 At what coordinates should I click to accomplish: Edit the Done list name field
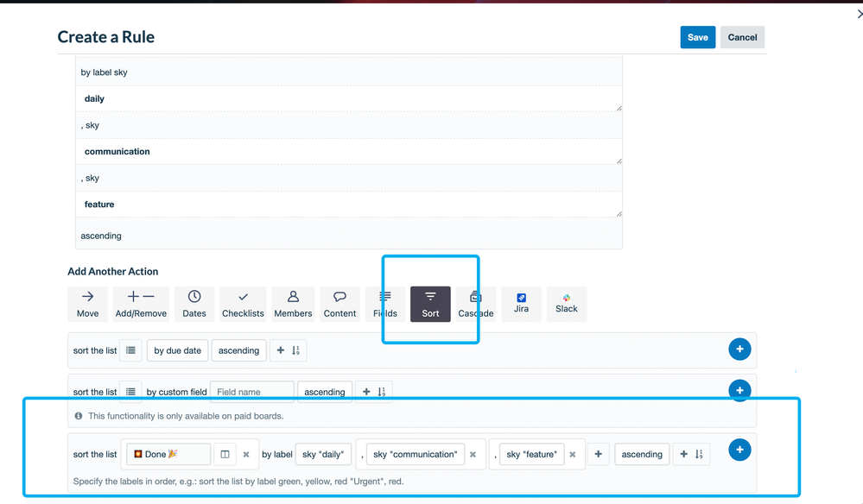[x=168, y=454]
